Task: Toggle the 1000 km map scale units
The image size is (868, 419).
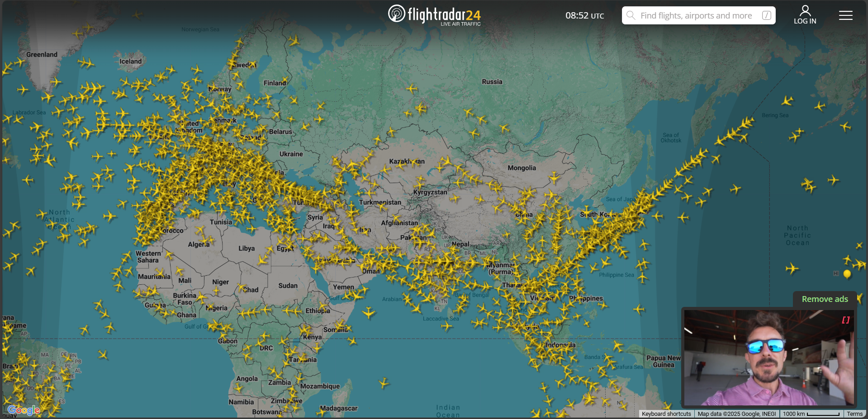Action: coord(811,414)
